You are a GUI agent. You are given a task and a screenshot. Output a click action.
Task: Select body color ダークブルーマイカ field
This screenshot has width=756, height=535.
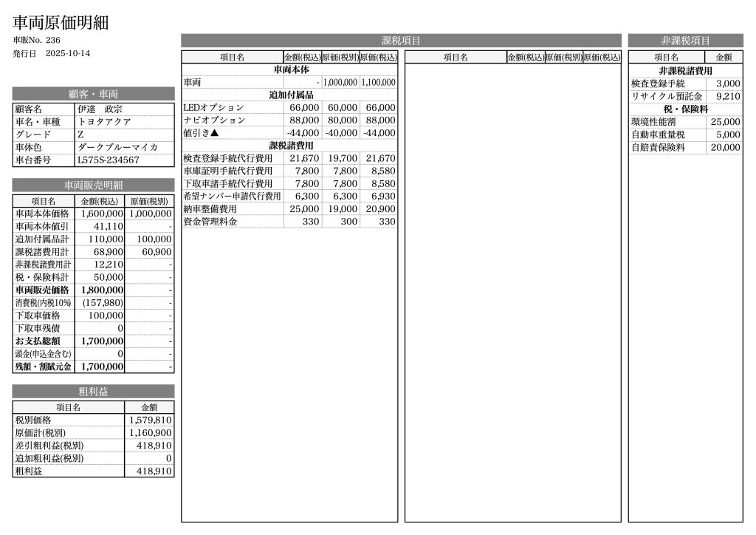point(117,146)
